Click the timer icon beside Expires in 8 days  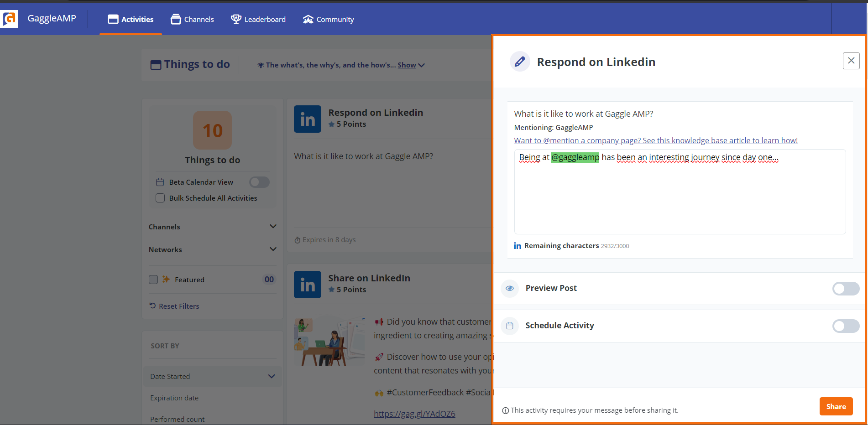298,240
